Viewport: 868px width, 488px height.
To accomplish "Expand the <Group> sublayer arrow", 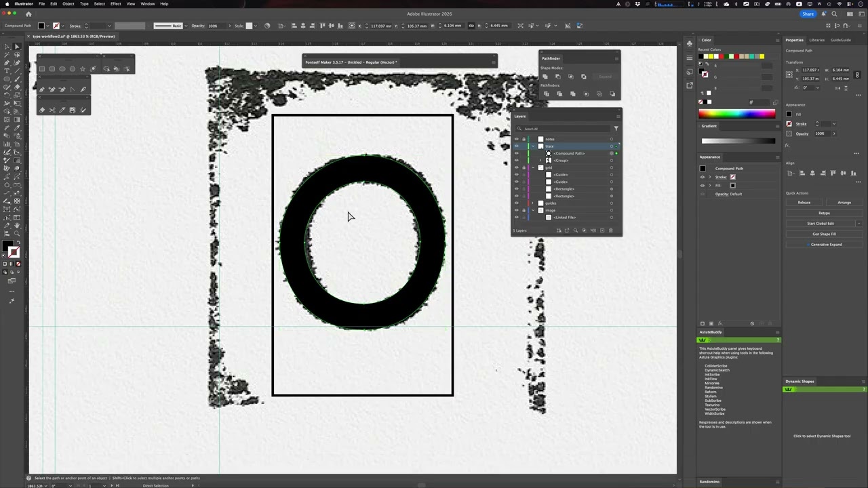I will point(540,161).
